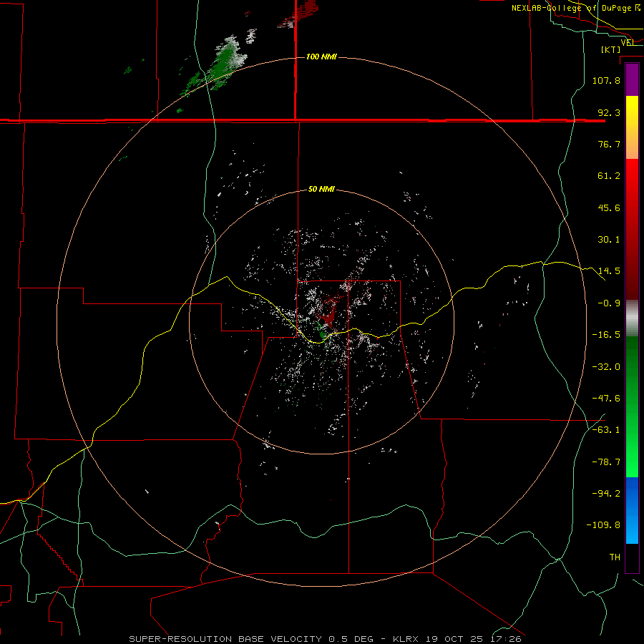Pick the gray near-zero color bar segment
This screenshot has height=644, width=644.
click(632, 318)
